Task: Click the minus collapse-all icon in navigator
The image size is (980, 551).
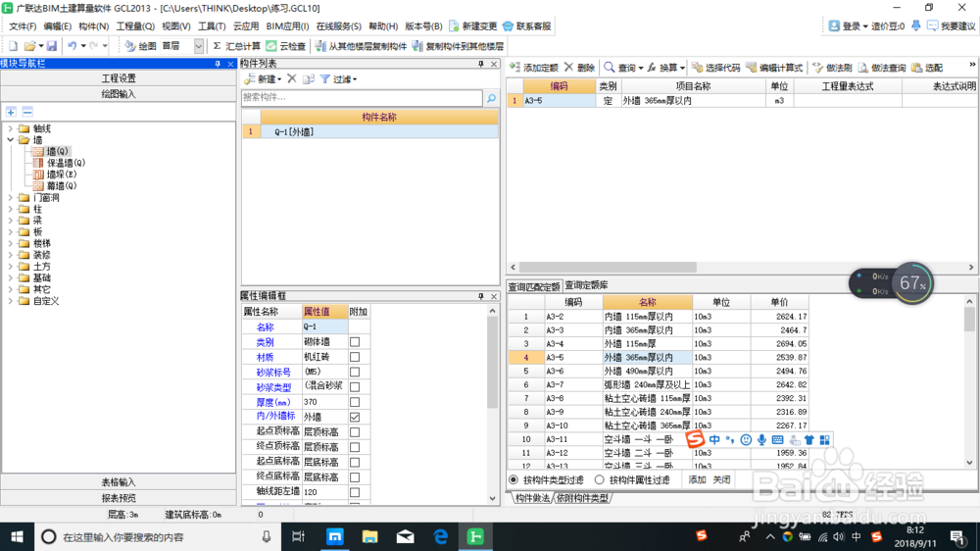Action: [27, 112]
